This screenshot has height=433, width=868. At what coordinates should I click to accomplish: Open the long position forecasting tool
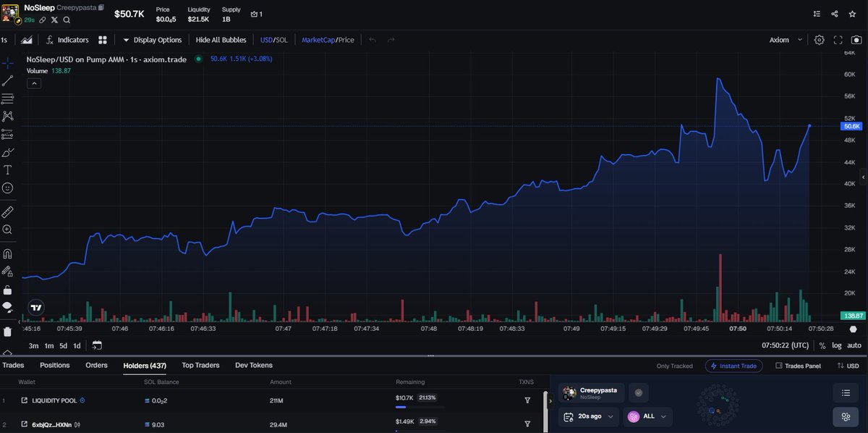(x=7, y=134)
